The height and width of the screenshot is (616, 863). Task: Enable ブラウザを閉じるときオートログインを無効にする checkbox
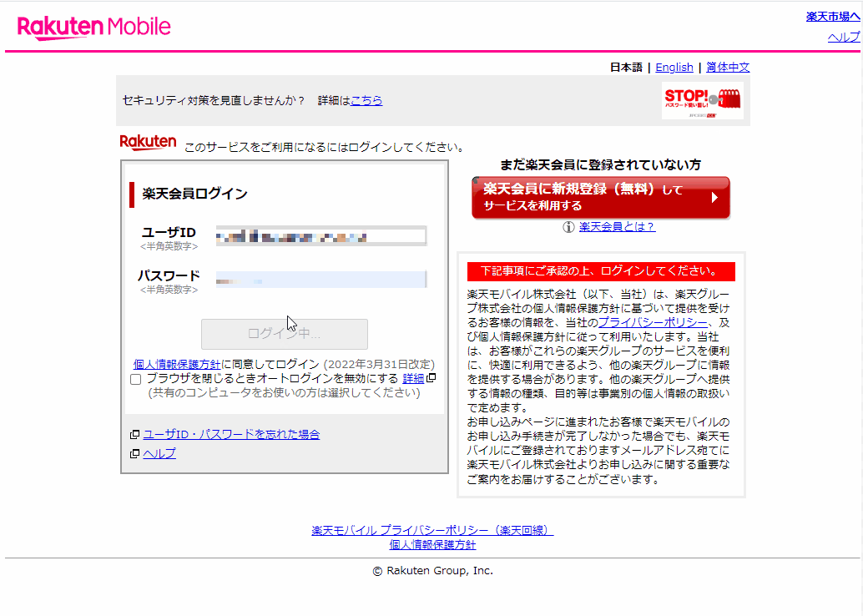(136, 379)
